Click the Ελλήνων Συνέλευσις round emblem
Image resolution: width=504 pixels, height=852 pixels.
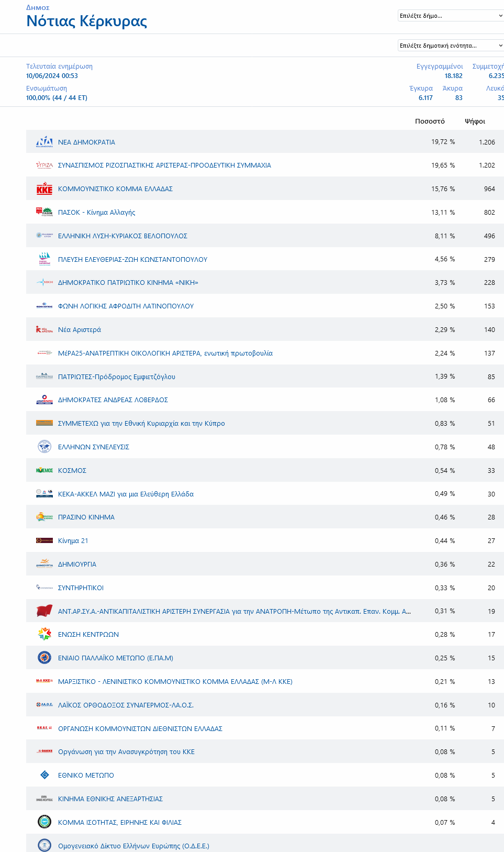click(44, 447)
